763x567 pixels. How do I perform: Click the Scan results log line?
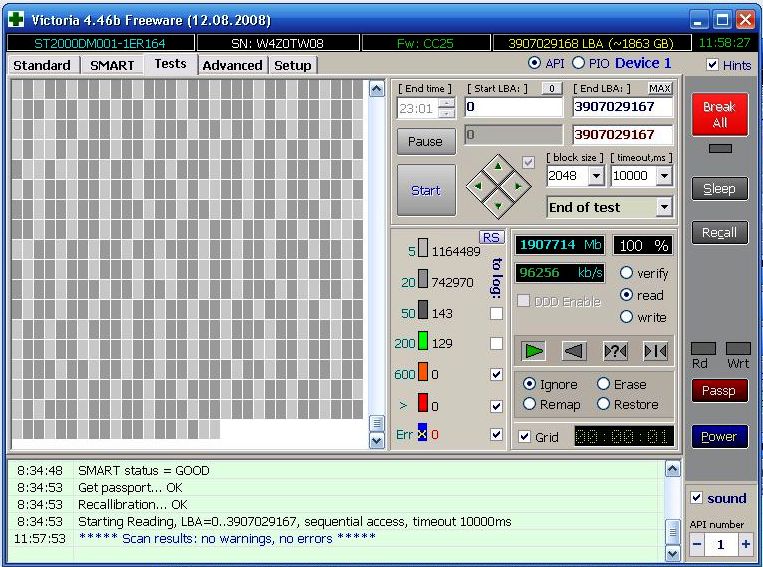(x=227, y=538)
